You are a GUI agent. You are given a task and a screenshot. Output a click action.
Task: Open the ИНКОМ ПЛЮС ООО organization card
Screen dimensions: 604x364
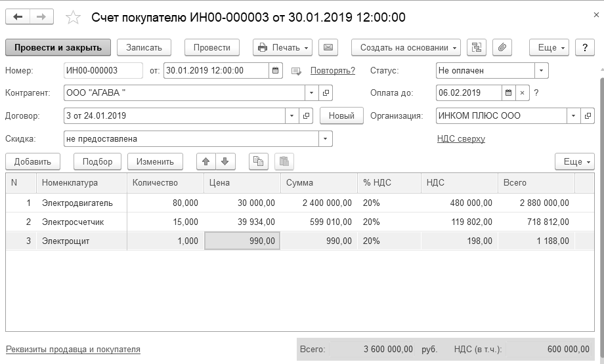click(588, 116)
